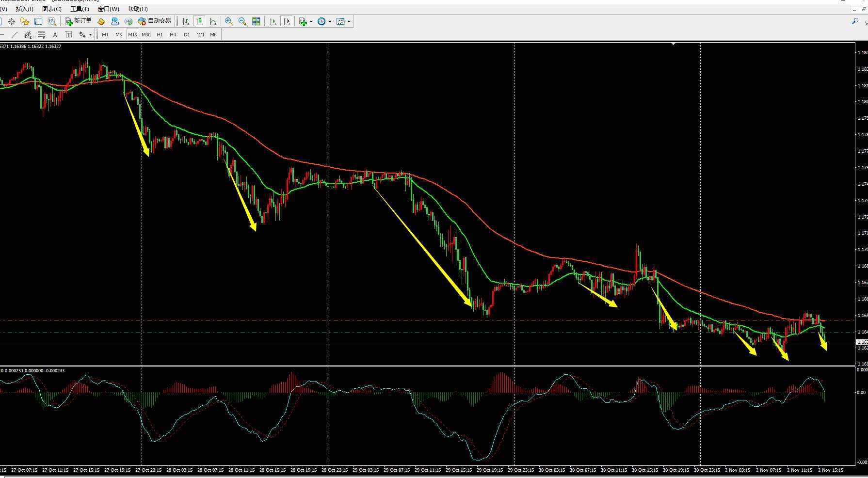Switch chart to candlestick mode
The height and width of the screenshot is (478, 868).
(199, 21)
